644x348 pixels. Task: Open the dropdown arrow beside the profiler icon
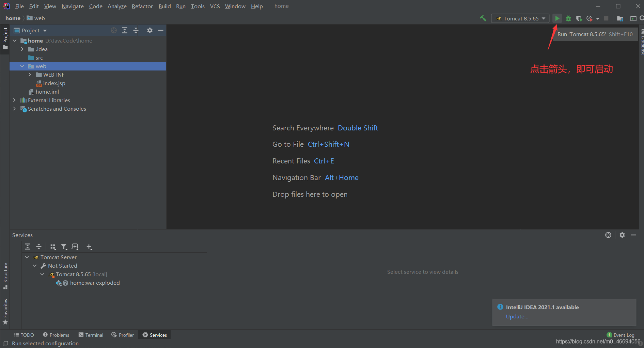click(598, 19)
